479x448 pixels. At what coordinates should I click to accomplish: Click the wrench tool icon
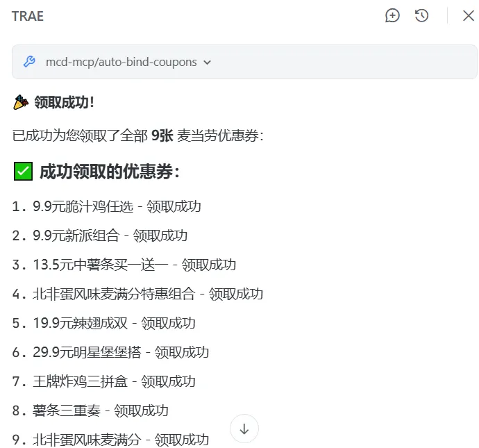click(x=29, y=62)
